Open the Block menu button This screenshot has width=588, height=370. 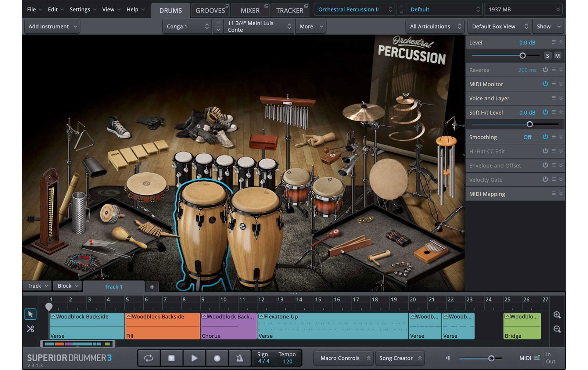click(68, 286)
